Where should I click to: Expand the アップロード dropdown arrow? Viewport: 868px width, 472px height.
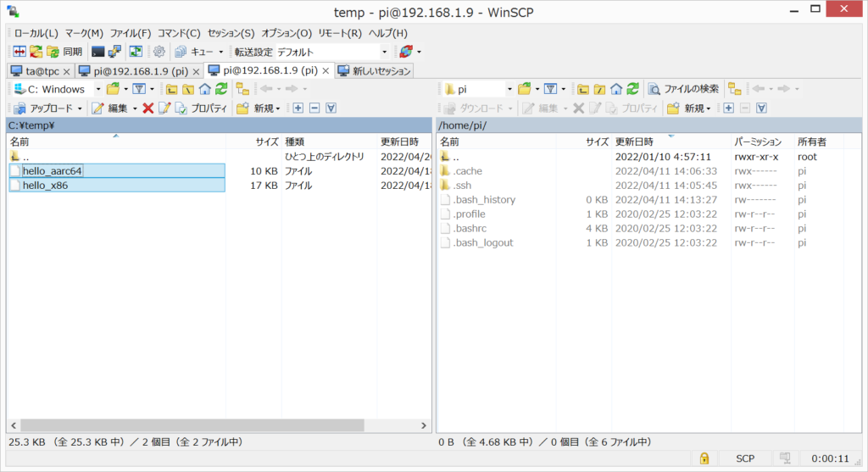pos(80,108)
